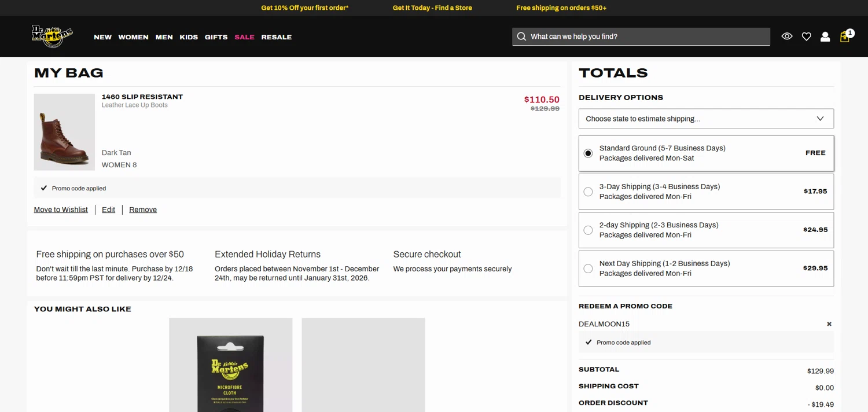
Task: Open the KIDS menu
Action: point(189,37)
